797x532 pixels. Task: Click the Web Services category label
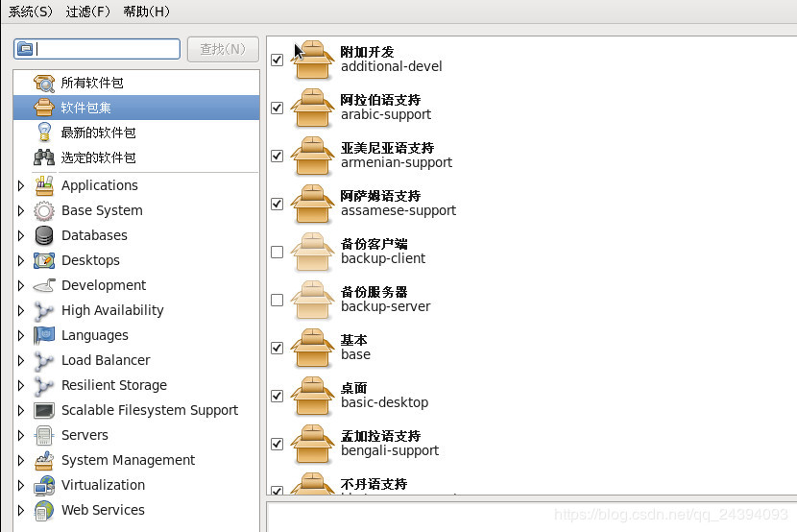pos(103,510)
